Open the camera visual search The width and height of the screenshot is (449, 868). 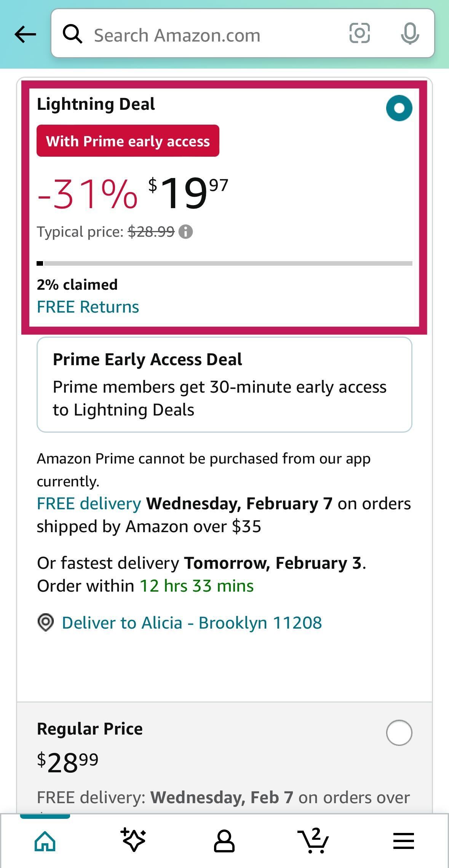click(360, 34)
